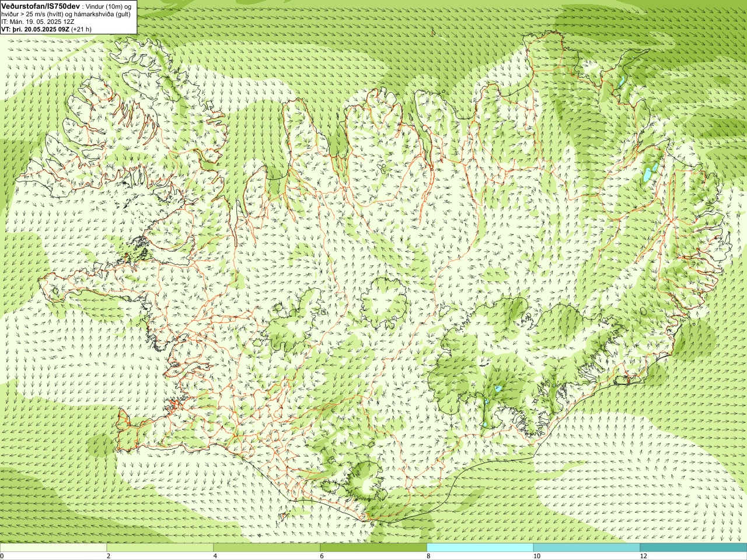This screenshot has width=747, height=560.
Task: Click the 'IT: Mán. 19. 05. 2025 12Z' line
Action: 37,22
